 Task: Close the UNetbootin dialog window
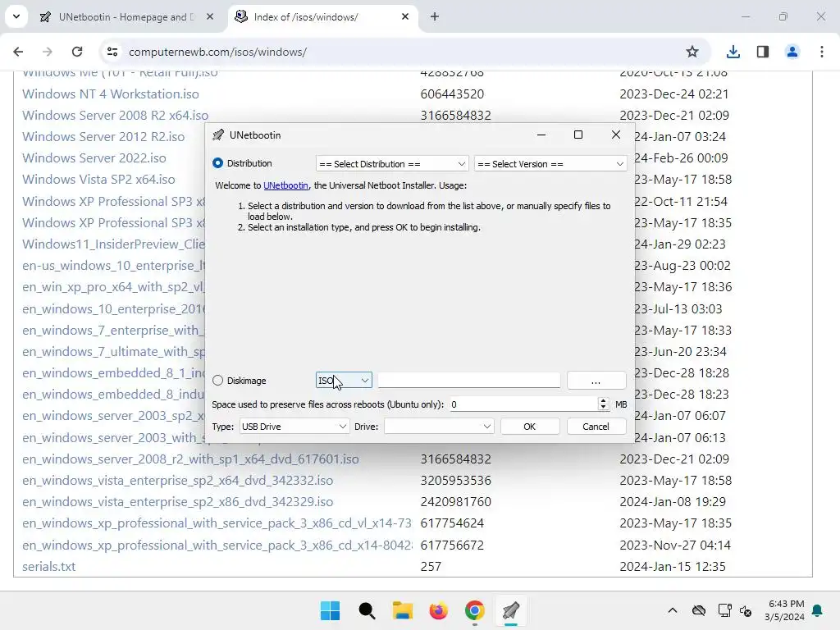[x=616, y=135]
